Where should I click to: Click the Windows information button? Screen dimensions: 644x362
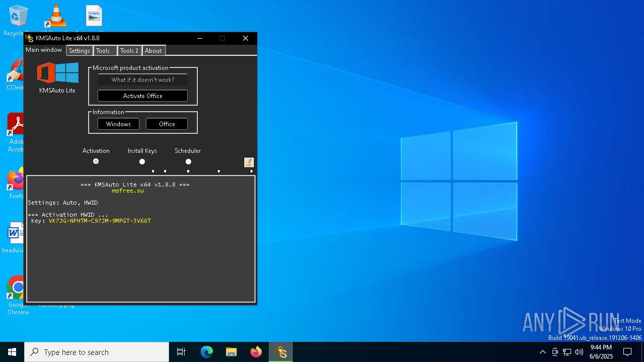[118, 124]
